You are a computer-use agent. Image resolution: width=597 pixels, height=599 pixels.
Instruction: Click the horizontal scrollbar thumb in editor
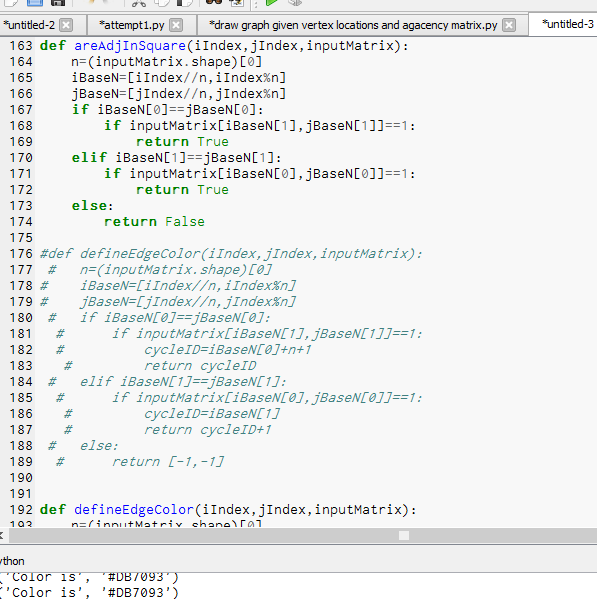tap(404, 536)
